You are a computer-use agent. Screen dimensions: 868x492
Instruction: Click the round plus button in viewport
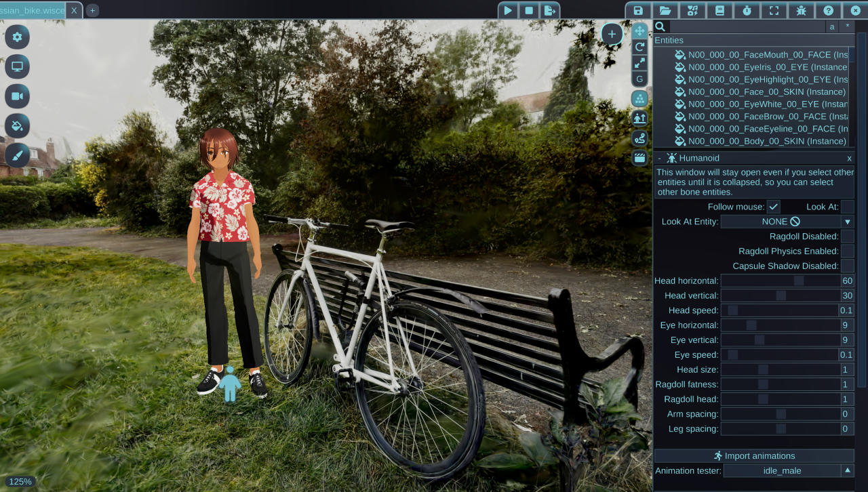(612, 34)
